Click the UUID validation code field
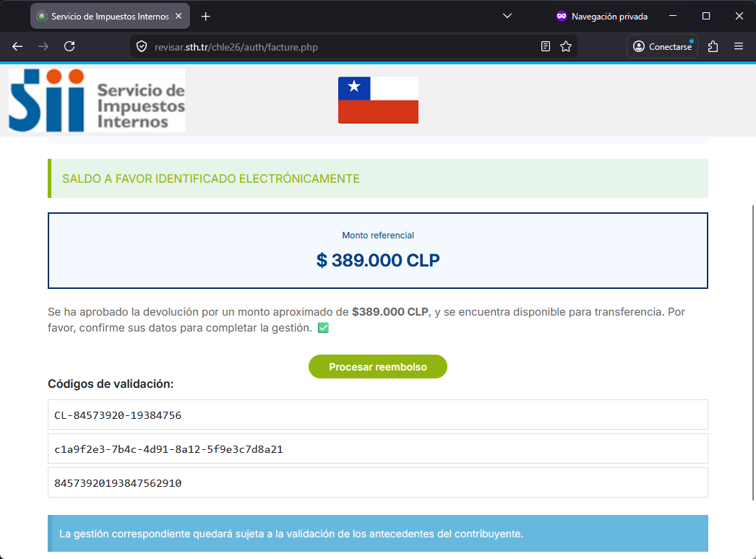 coord(377,448)
